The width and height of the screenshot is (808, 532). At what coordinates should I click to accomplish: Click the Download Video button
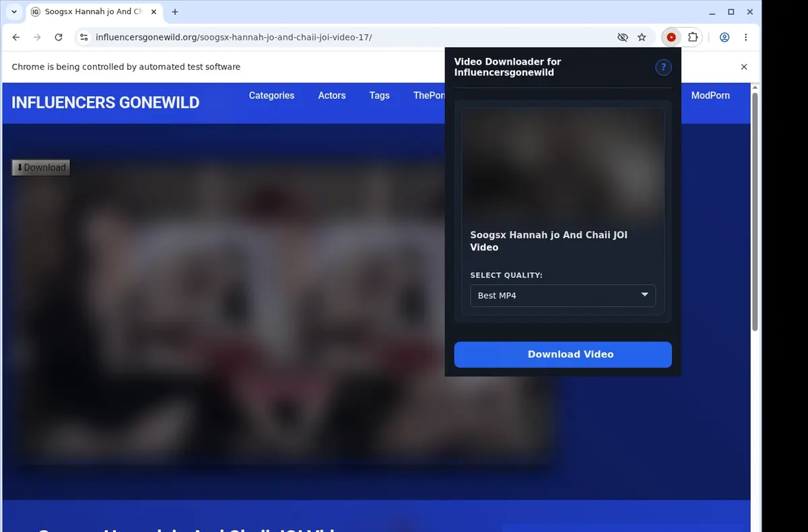point(563,354)
